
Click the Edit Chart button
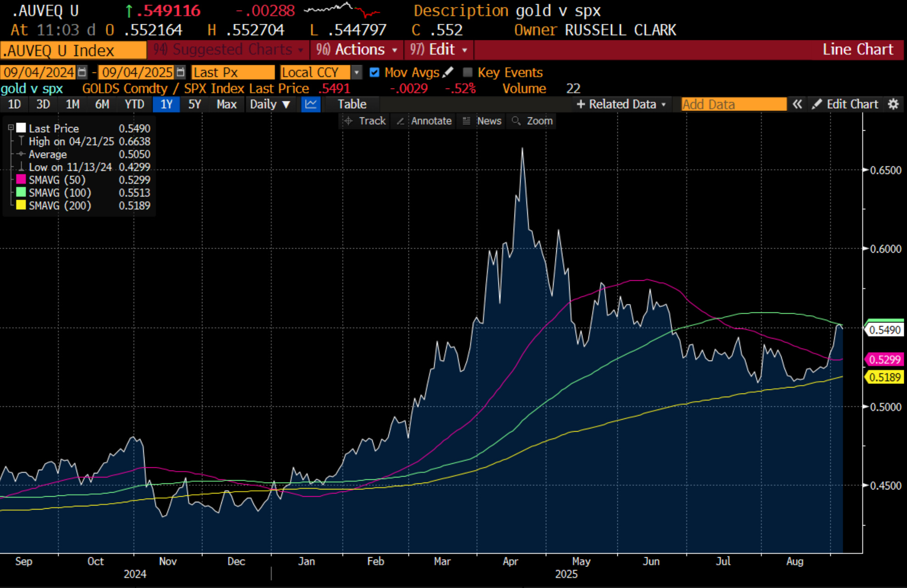845,104
